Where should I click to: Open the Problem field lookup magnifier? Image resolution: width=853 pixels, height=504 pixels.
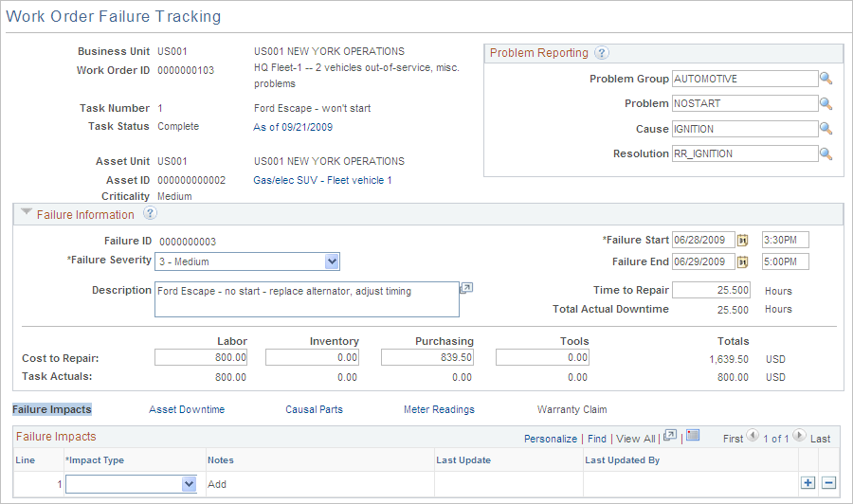826,103
